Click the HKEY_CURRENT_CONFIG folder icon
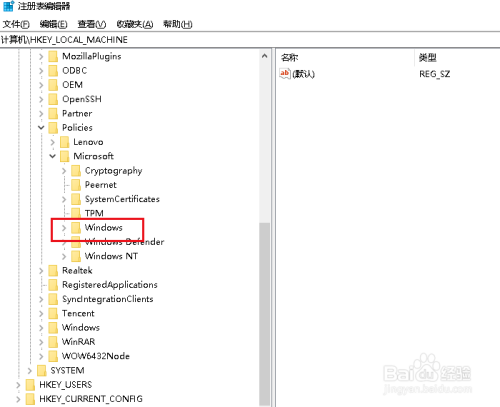 click(x=31, y=399)
